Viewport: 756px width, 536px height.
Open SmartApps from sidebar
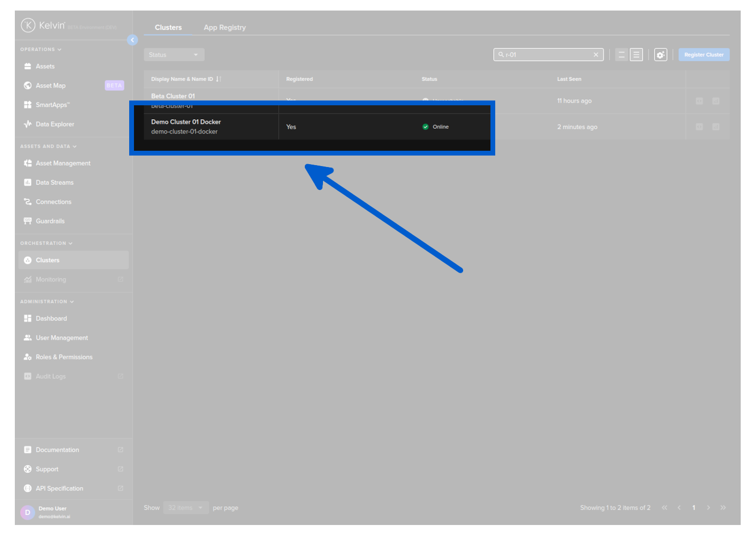pos(53,105)
